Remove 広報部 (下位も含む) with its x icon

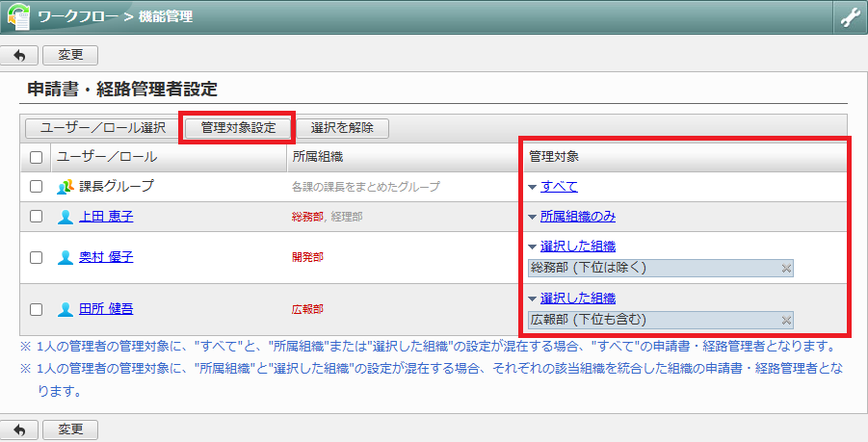786,321
